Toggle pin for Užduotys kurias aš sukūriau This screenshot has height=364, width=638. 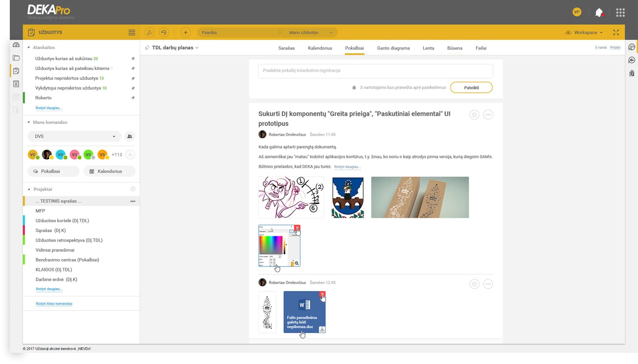pyautogui.click(x=133, y=59)
